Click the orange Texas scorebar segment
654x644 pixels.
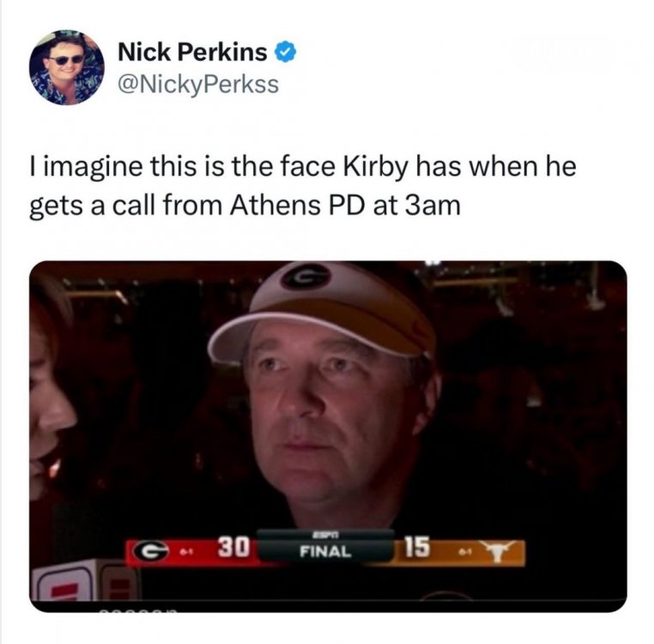coord(459,553)
